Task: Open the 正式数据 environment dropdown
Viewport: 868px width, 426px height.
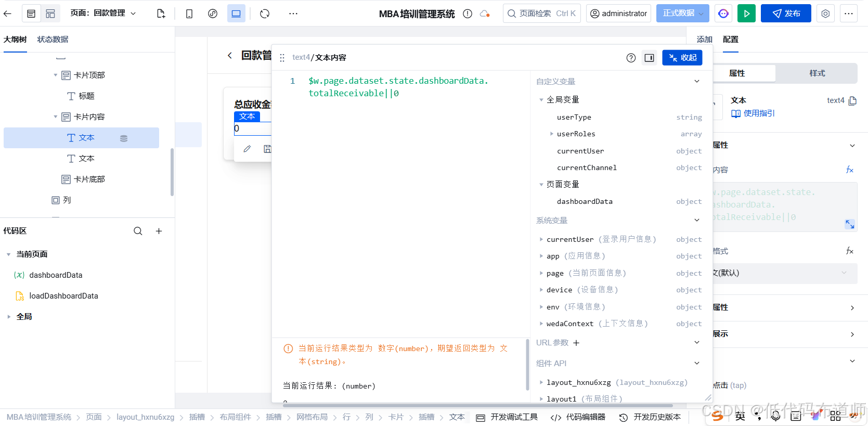Action: (682, 14)
